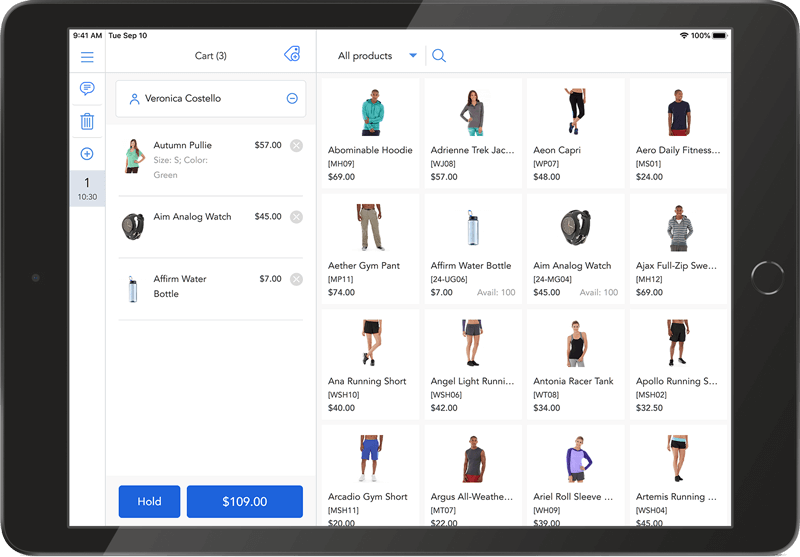Choose the Aether Gym Pant product tile
Viewport: 800px width, 557px height.
(370, 248)
